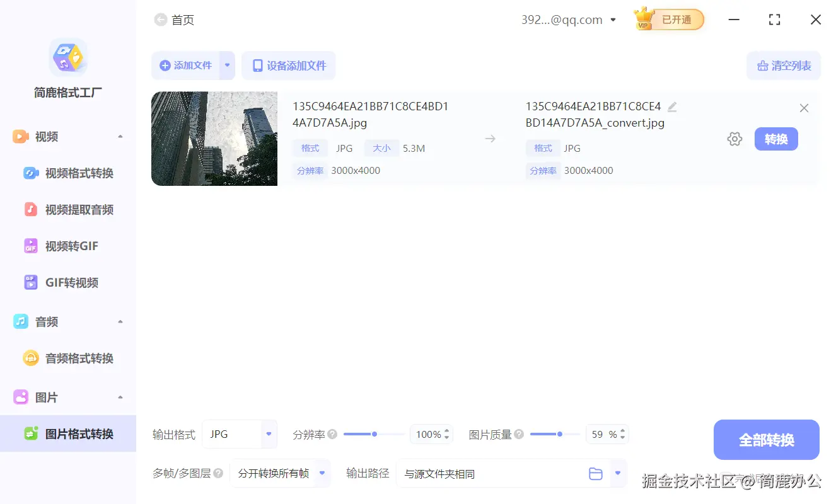Click the 视频 category icon
This screenshot has width=836, height=504.
pos(21,137)
